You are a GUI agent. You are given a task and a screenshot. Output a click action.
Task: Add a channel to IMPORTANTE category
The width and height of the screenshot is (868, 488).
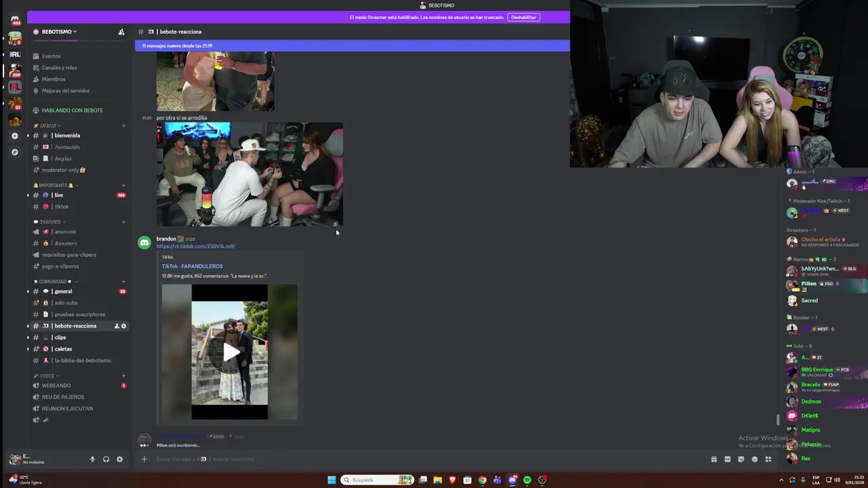[x=123, y=185]
